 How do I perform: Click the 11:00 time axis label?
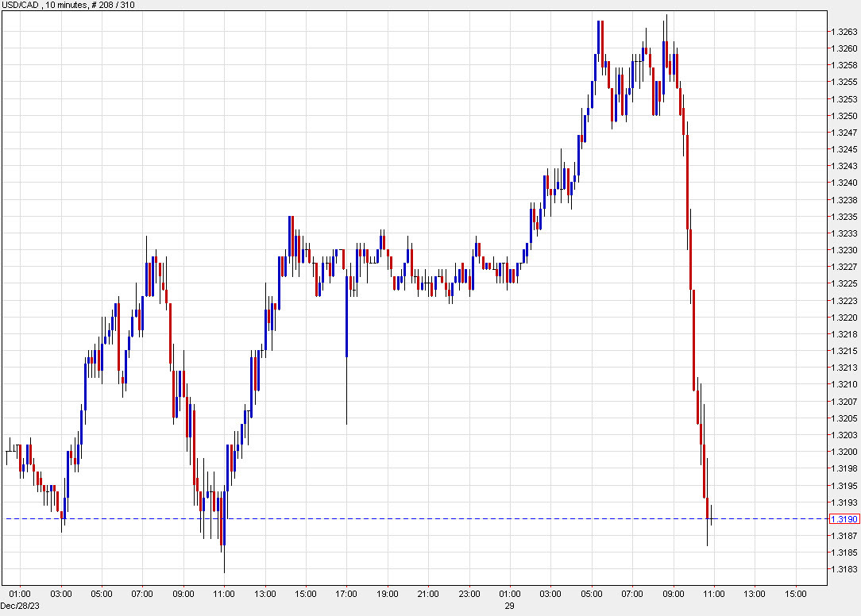click(x=224, y=592)
